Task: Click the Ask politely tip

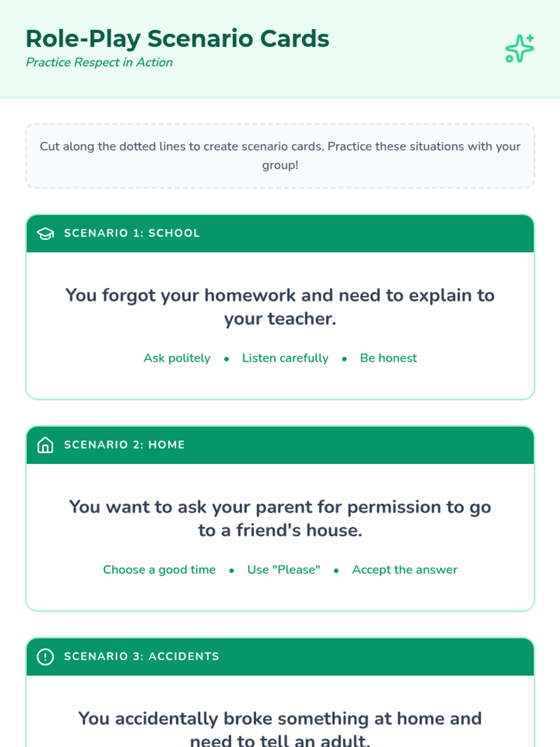Action: click(x=177, y=358)
